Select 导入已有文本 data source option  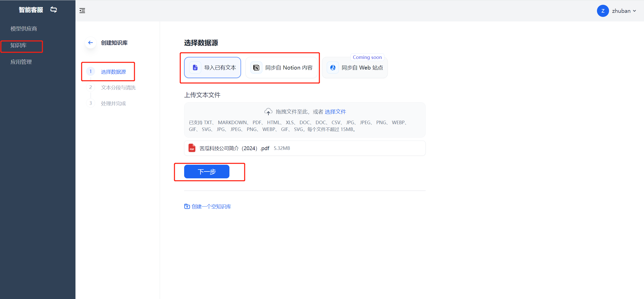[213, 68]
